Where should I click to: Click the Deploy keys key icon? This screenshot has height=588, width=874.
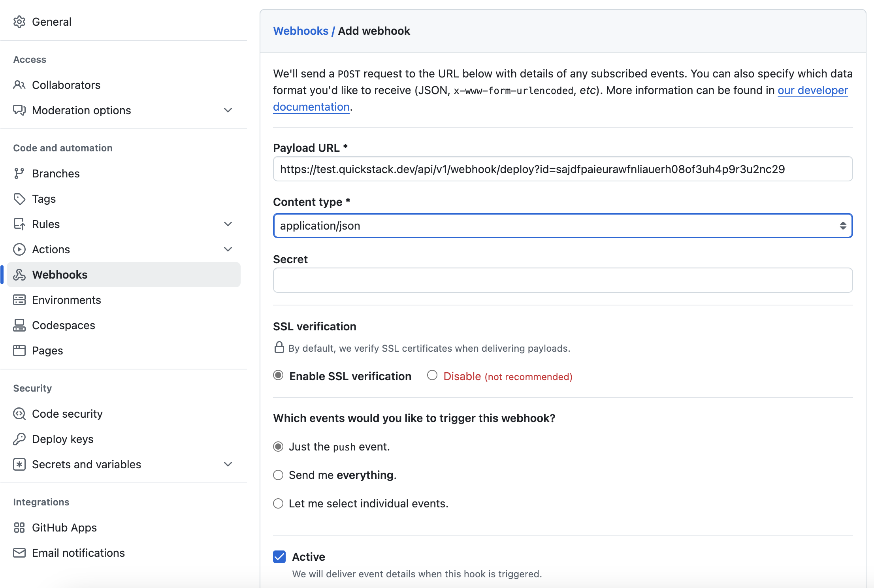[19, 439]
